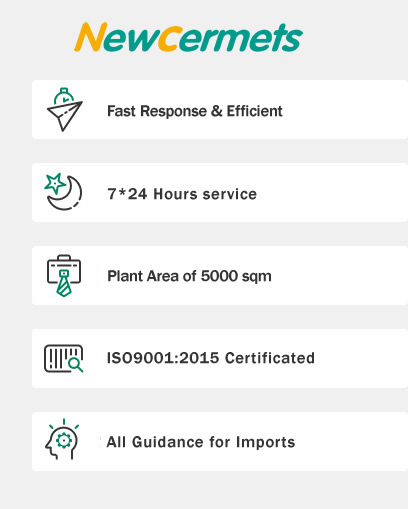The width and height of the screenshot is (408, 509).
Task: Select the All Guidance for Imports text
Action: point(201,442)
